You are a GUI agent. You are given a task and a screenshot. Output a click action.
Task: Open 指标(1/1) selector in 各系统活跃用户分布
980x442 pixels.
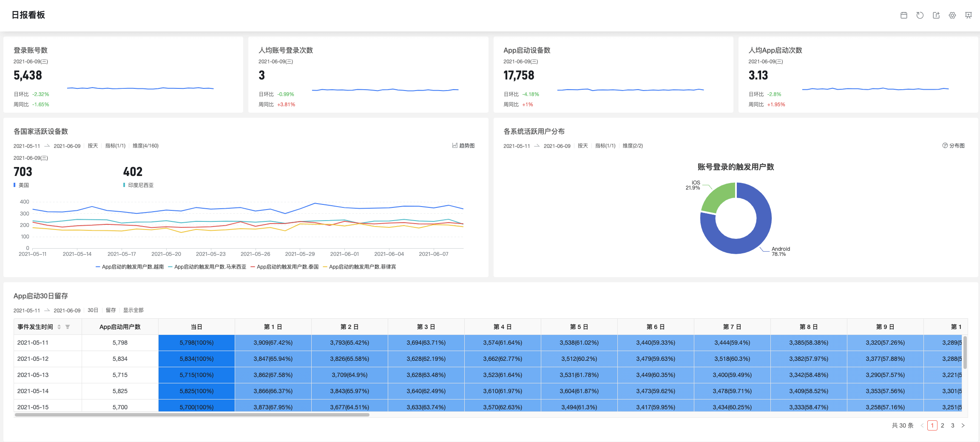coord(605,146)
